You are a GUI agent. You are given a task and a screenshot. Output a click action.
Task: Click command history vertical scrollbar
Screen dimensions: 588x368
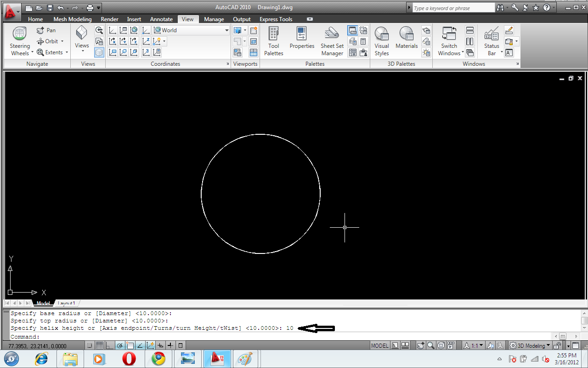584,321
